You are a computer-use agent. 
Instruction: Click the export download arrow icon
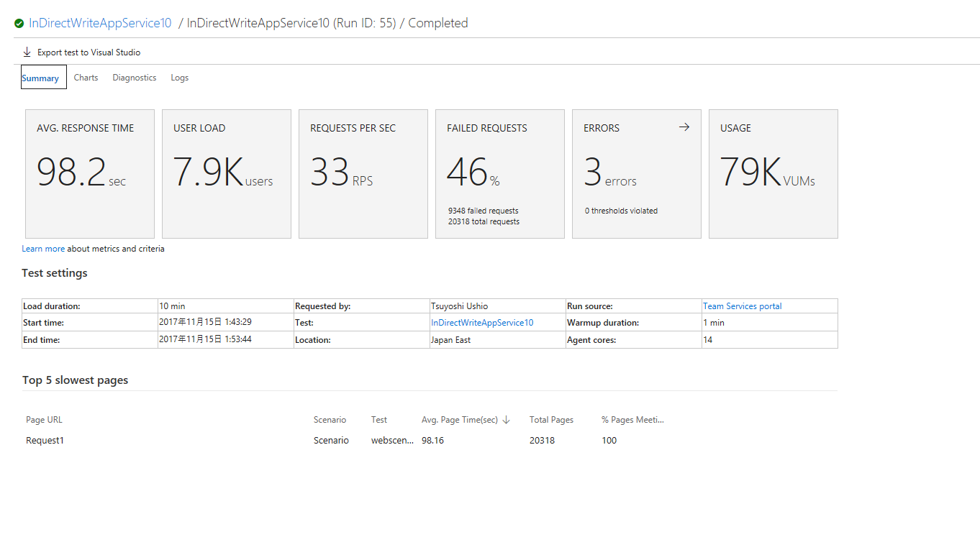click(27, 51)
